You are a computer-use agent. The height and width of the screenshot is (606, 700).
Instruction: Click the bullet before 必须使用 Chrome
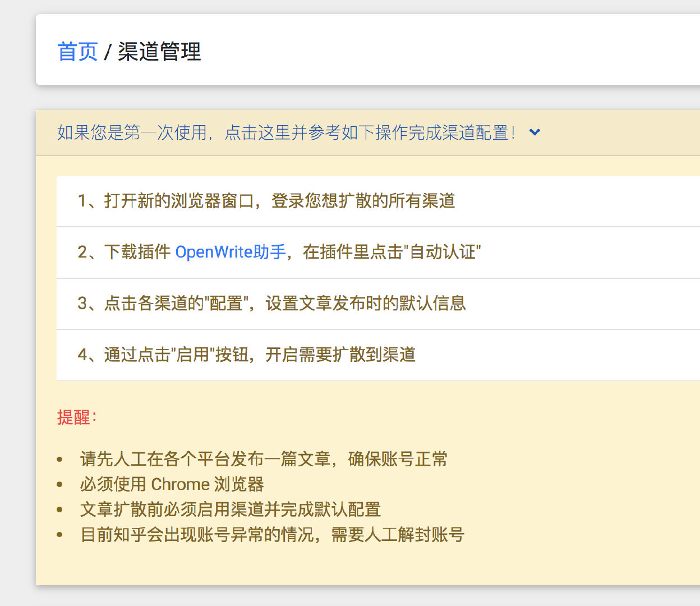click(x=59, y=485)
